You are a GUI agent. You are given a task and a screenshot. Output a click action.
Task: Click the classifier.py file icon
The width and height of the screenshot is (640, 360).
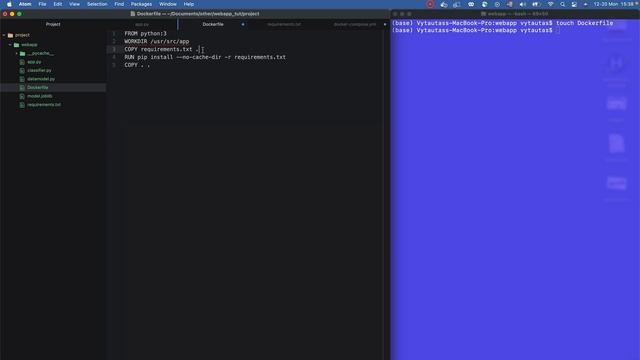(x=22, y=71)
